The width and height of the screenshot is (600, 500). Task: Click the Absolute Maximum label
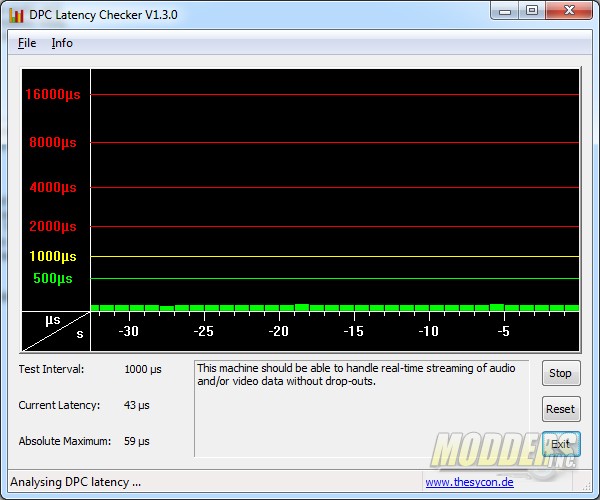pyautogui.click(x=64, y=441)
